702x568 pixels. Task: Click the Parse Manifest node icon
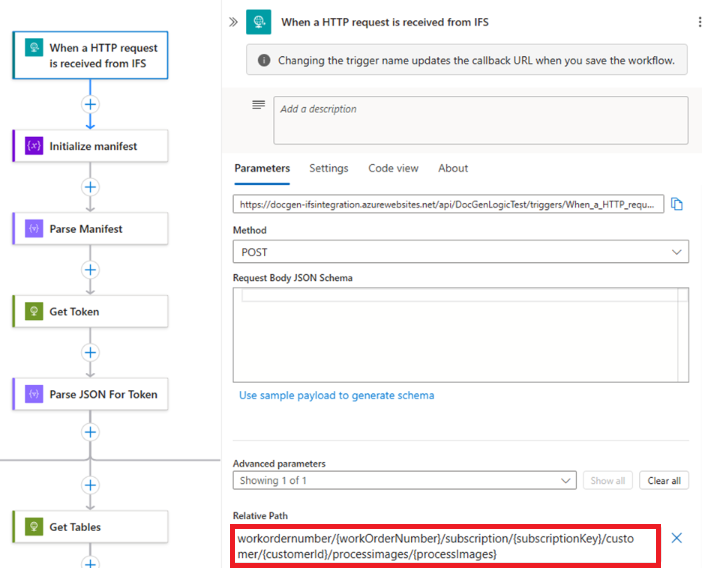pos(33,229)
